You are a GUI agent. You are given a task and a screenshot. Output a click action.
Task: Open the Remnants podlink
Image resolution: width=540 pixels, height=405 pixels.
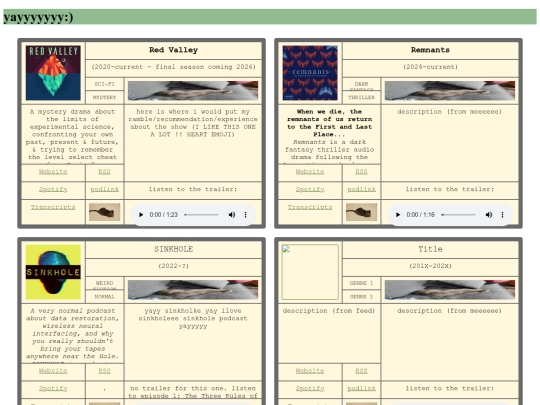coord(361,189)
